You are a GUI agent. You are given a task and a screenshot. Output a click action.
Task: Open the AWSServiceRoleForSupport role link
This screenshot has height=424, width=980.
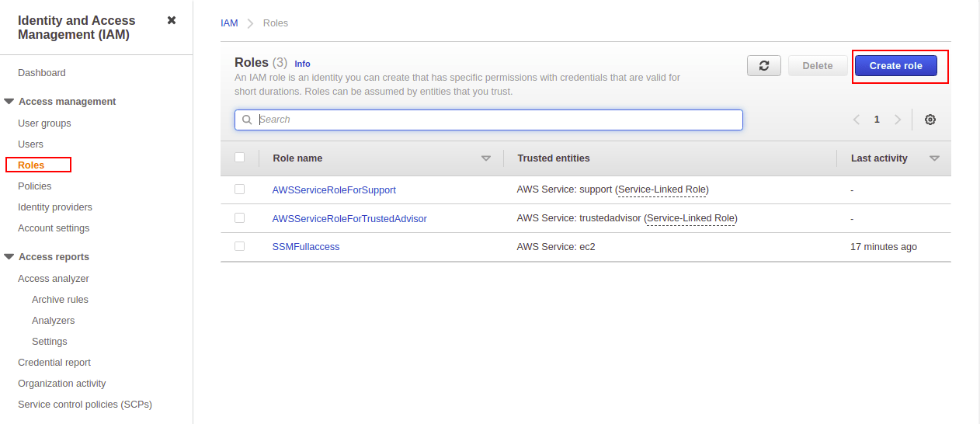pos(334,190)
